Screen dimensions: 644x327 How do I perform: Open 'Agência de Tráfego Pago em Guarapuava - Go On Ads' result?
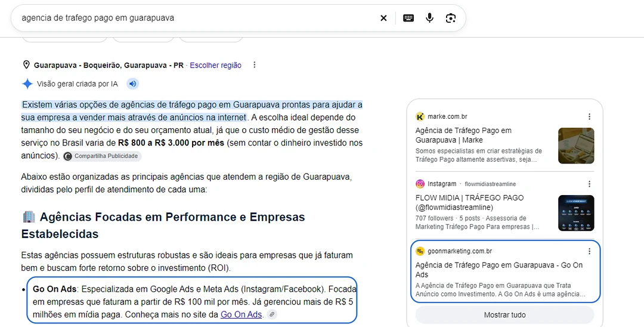499,270
